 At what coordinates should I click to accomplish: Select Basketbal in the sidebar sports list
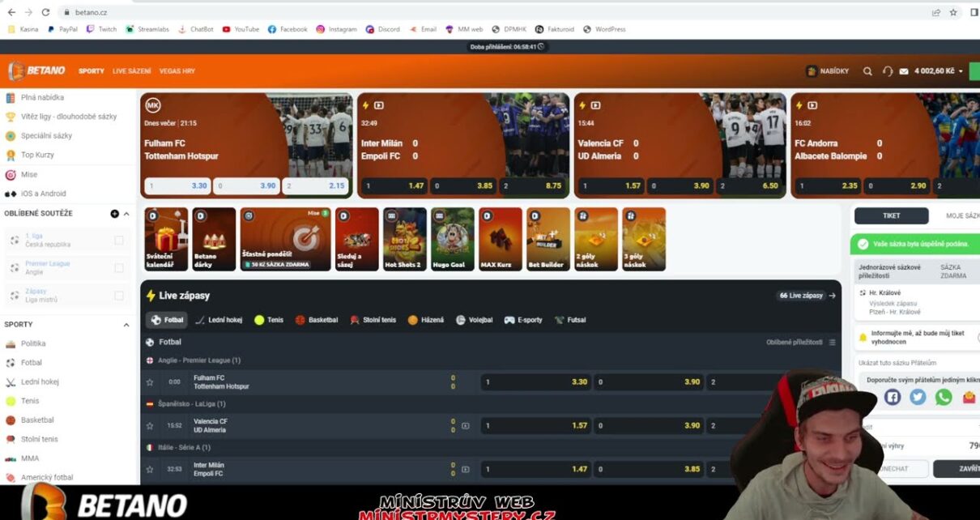pos(37,420)
